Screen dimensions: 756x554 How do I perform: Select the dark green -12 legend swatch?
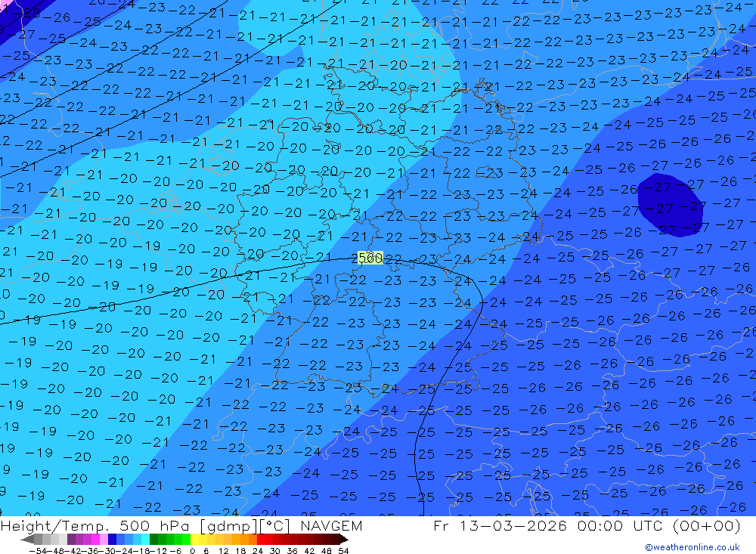click(153, 540)
